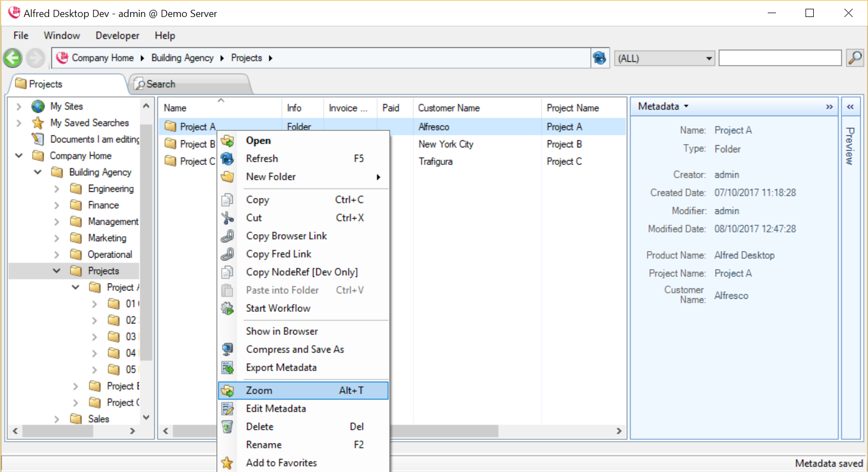The width and height of the screenshot is (868, 472).
Task: Open the Developer menu
Action: [117, 36]
